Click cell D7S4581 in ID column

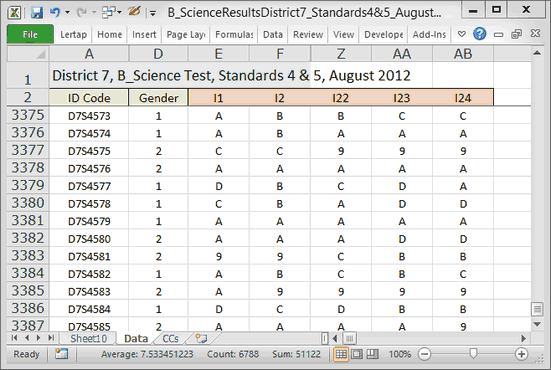[89, 256]
